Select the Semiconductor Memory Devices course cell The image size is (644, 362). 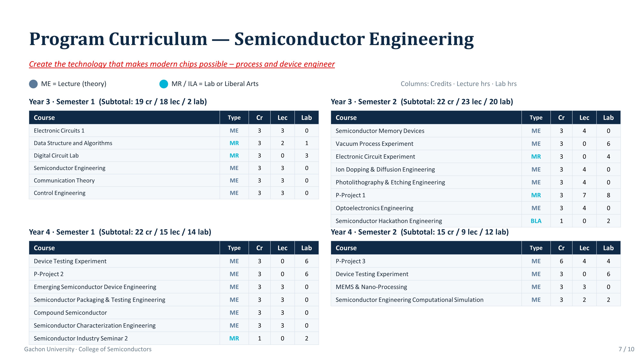pos(426,131)
